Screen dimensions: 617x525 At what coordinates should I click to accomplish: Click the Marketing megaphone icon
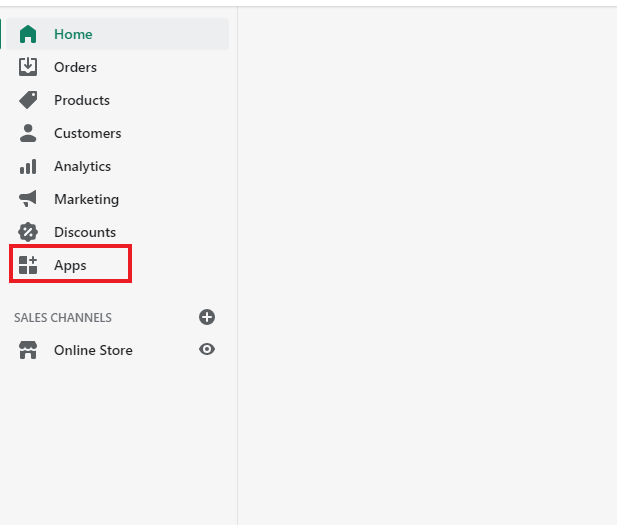28,199
